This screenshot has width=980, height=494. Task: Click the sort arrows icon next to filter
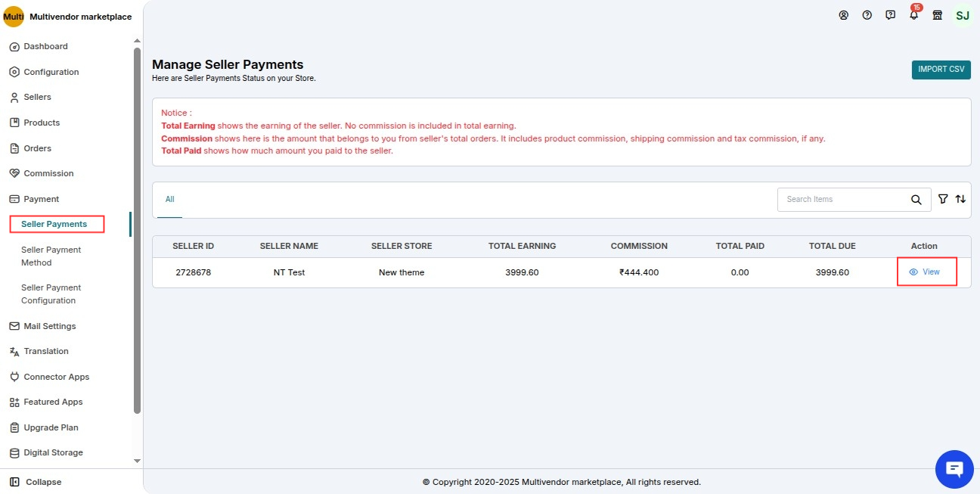click(x=960, y=199)
